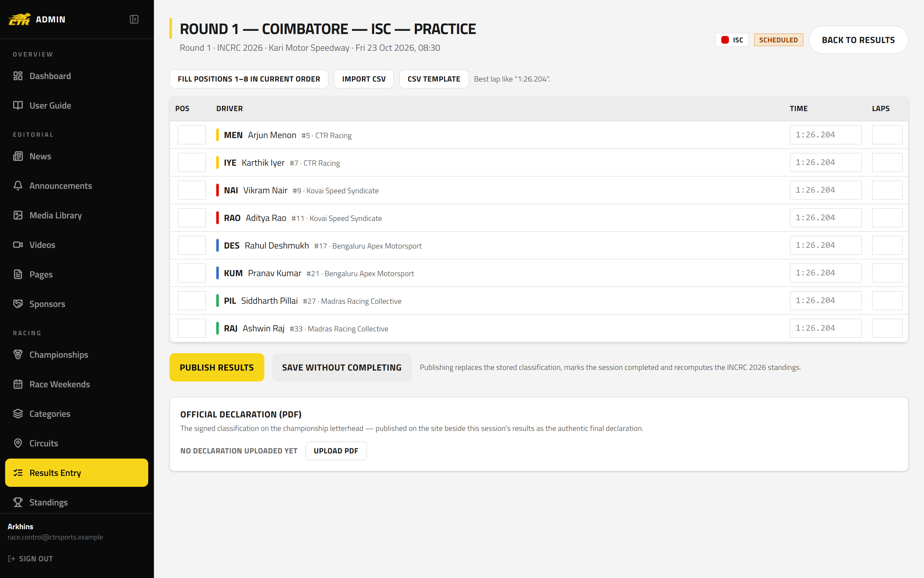This screenshot has height=578, width=924.
Task: Click time field for Ashwin Raj
Action: (826, 328)
